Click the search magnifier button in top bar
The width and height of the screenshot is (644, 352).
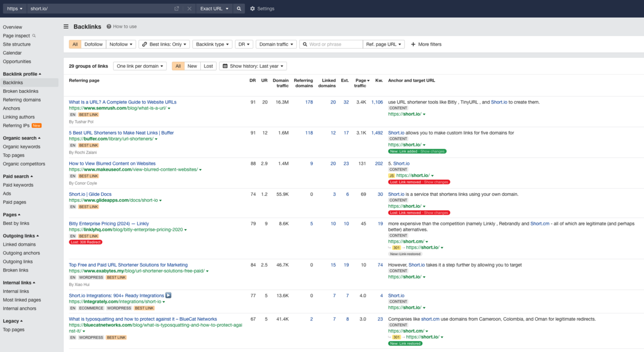pos(239,9)
